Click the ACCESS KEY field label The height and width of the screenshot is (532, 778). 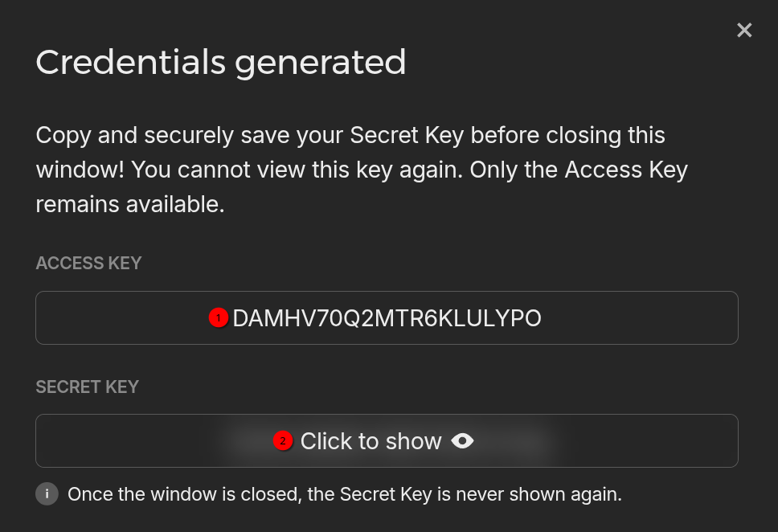pyautogui.click(x=89, y=263)
